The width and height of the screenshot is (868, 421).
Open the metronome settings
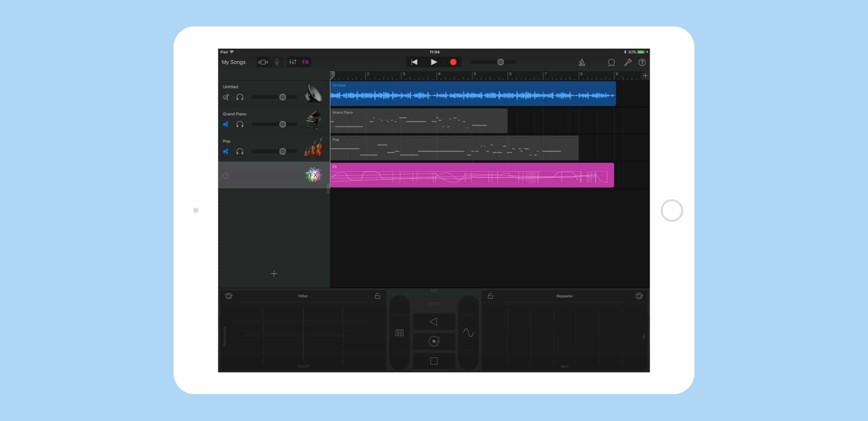pos(582,62)
